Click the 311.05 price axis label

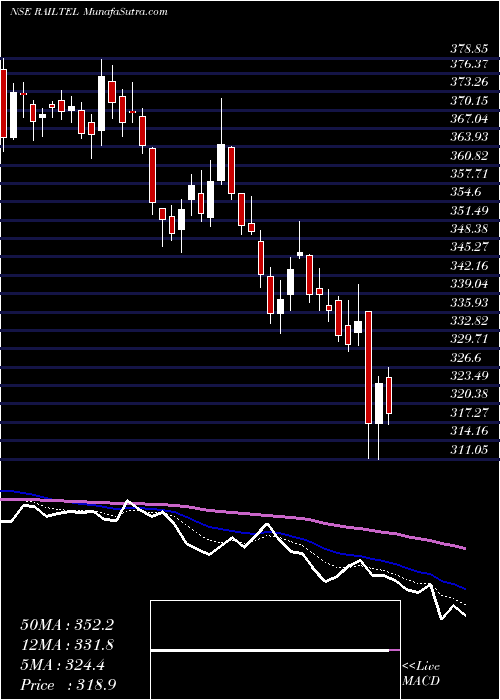(468, 450)
